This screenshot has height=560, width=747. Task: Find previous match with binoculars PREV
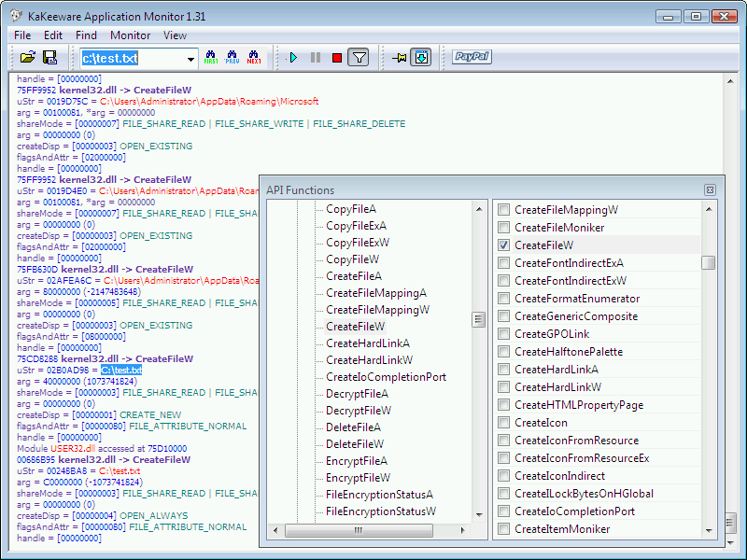tap(232, 58)
